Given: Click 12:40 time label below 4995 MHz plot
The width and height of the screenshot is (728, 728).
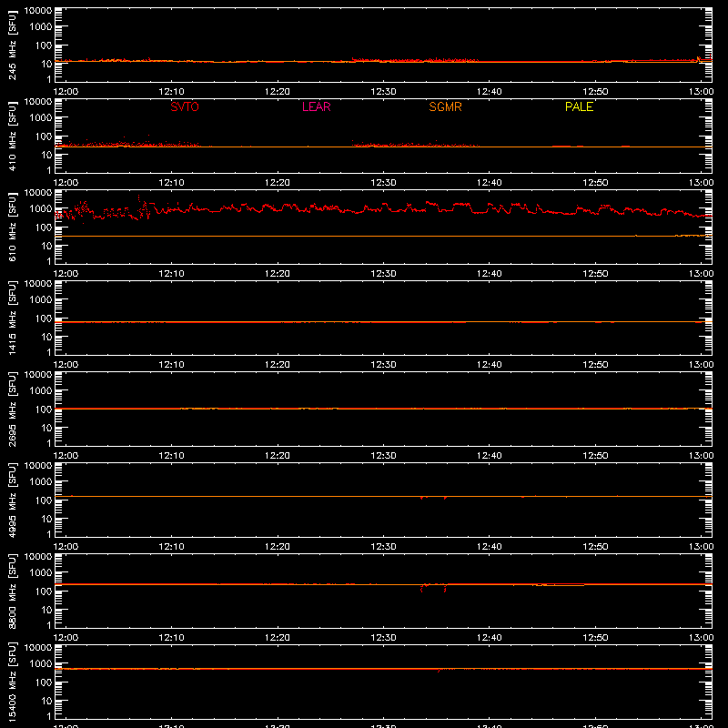Looking at the screenshot, I should coord(489,547).
